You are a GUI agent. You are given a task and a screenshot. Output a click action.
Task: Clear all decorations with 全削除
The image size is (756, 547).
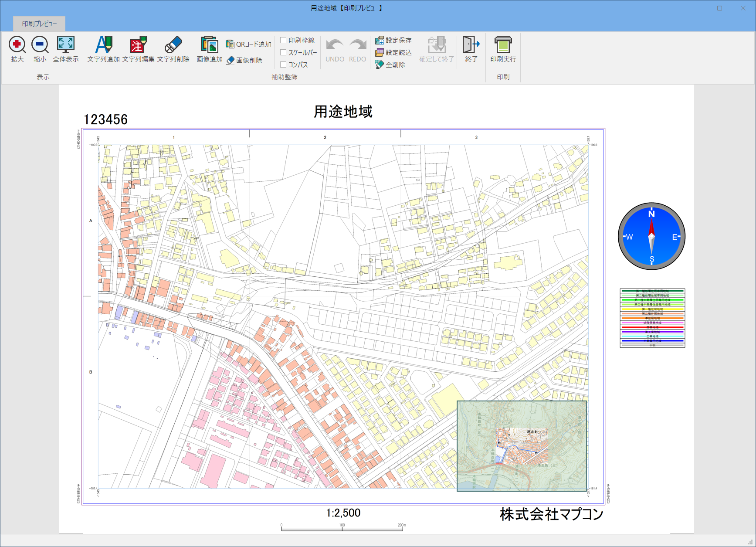tap(390, 65)
